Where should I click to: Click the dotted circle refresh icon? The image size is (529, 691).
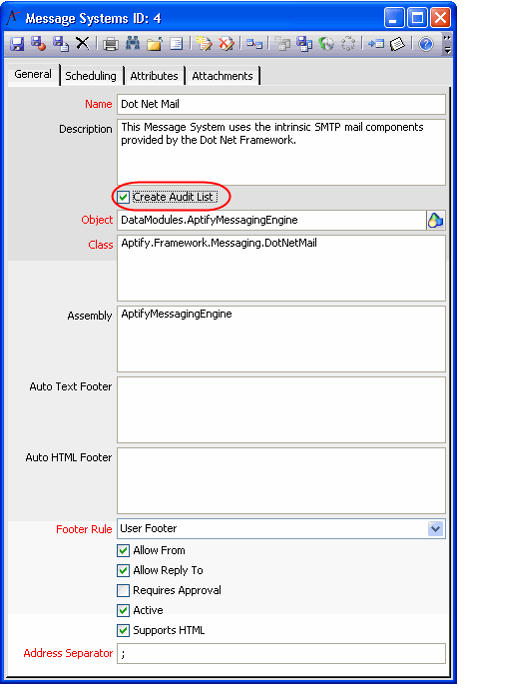[x=348, y=44]
